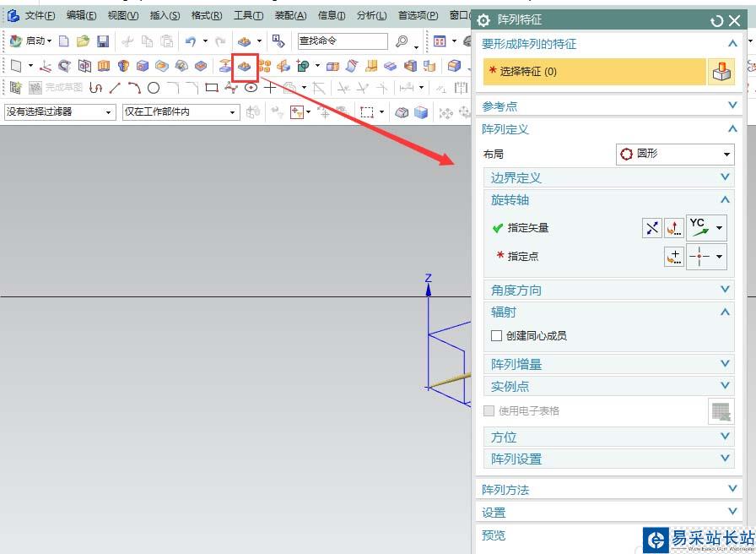Open the 文件(F) menu

click(40, 15)
